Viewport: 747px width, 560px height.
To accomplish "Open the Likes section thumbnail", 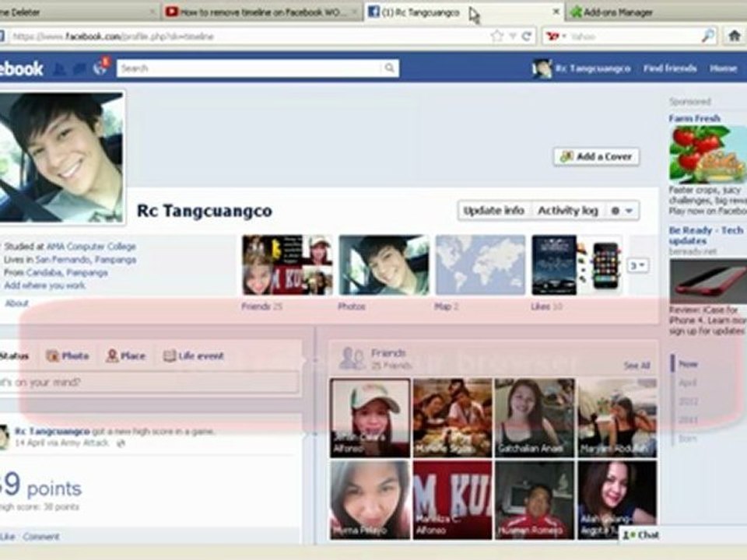I will click(577, 265).
